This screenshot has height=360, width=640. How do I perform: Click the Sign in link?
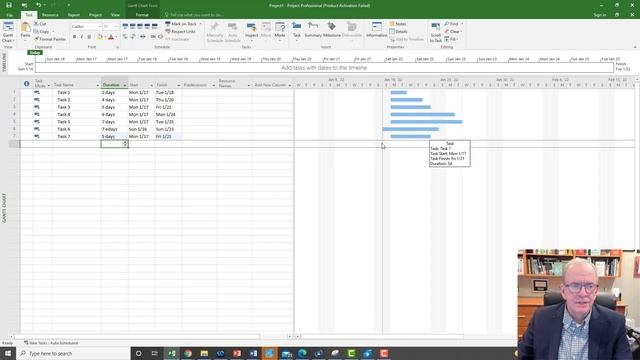click(x=600, y=15)
